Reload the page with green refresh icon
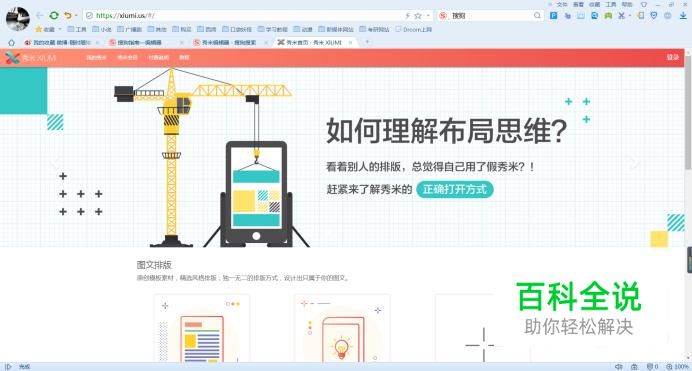Viewport: 692px width, 371px height. point(54,15)
